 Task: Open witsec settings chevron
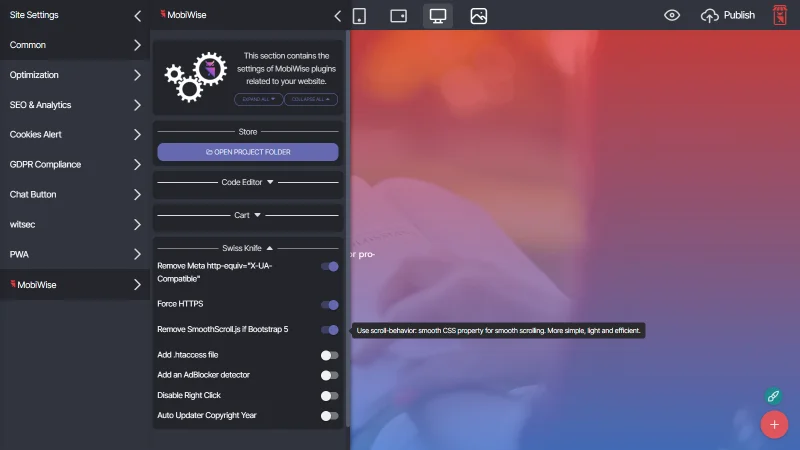[x=137, y=224]
